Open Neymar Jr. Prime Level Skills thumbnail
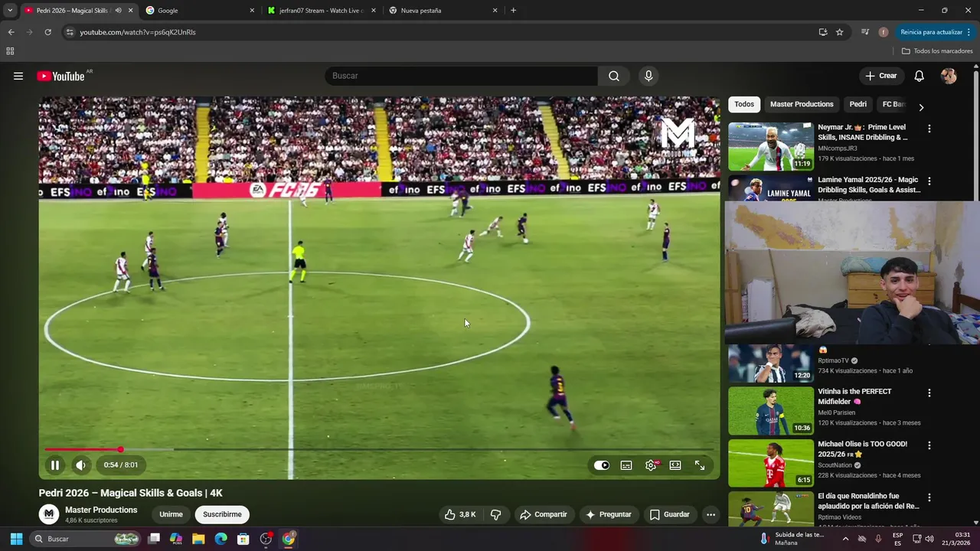This screenshot has width=980, height=551. [771, 146]
